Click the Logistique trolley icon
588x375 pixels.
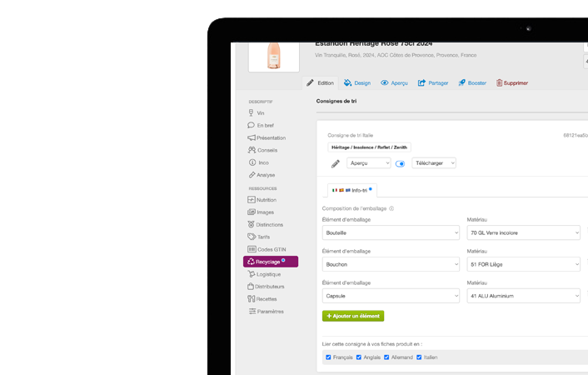click(252, 274)
